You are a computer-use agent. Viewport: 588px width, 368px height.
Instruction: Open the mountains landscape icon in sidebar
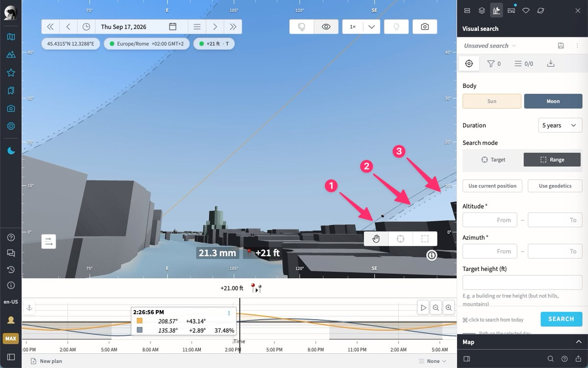tap(11, 54)
